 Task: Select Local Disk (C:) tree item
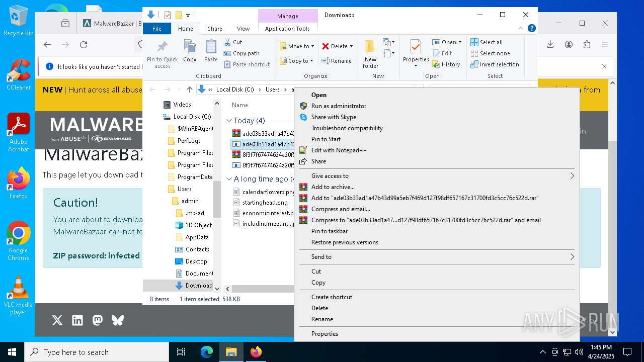(x=192, y=117)
